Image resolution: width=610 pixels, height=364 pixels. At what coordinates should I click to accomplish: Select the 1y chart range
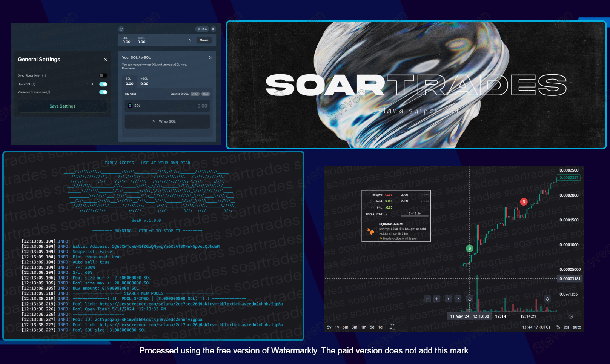[x=337, y=327]
